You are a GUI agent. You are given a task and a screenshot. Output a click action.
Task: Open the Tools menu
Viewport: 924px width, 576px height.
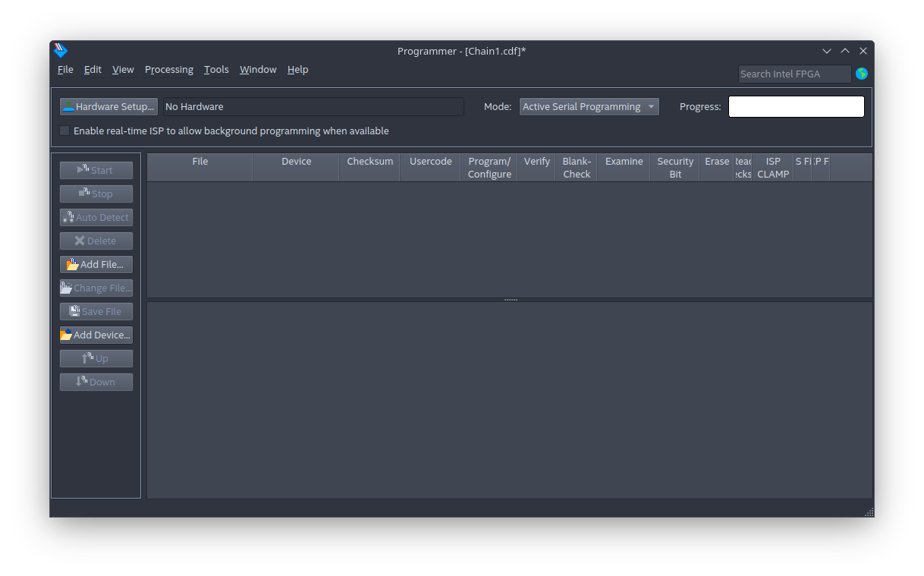tap(216, 70)
